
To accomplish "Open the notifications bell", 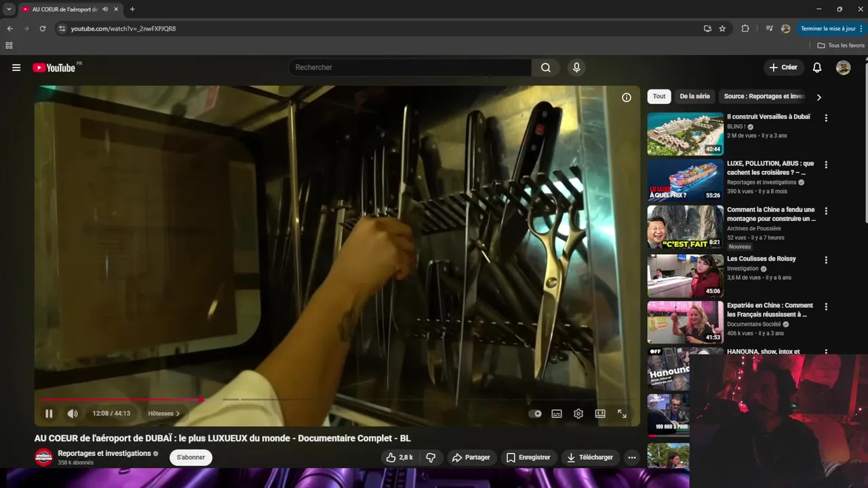I will point(817,68).
